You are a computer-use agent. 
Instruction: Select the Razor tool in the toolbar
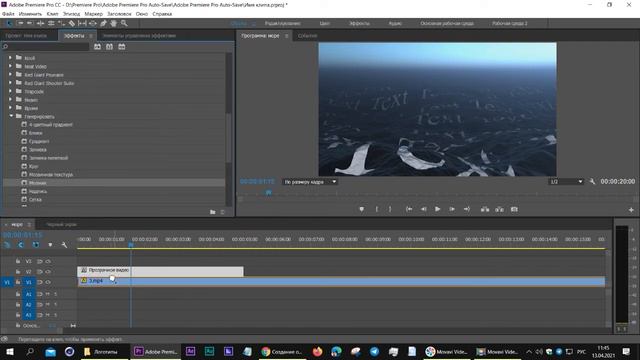point(71,24)
